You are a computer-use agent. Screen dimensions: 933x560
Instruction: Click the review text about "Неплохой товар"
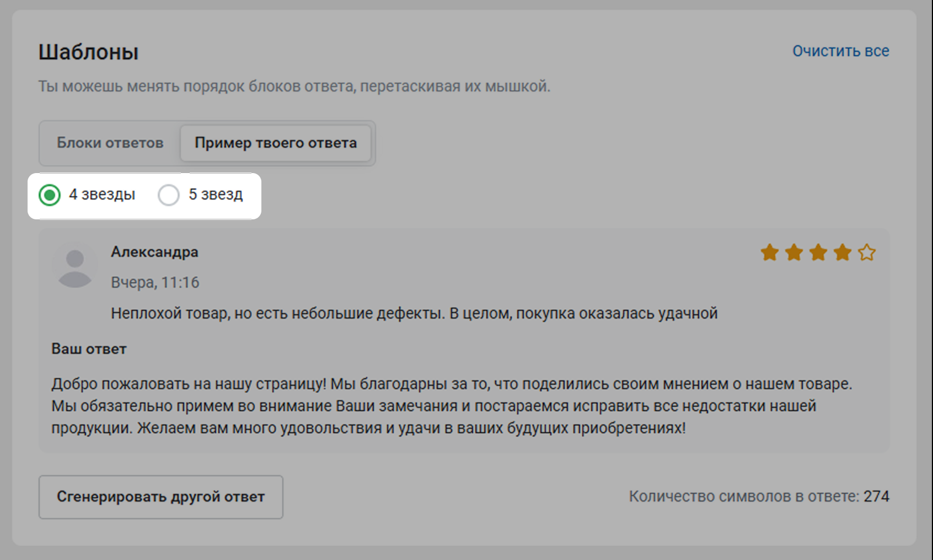[414, 314]
